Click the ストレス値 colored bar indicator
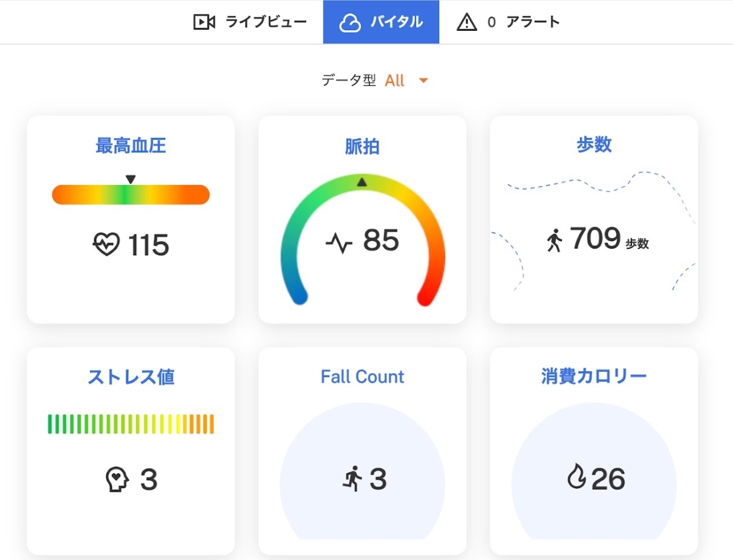The height and width of the screenshot is (560, 733). pos(130,424)
